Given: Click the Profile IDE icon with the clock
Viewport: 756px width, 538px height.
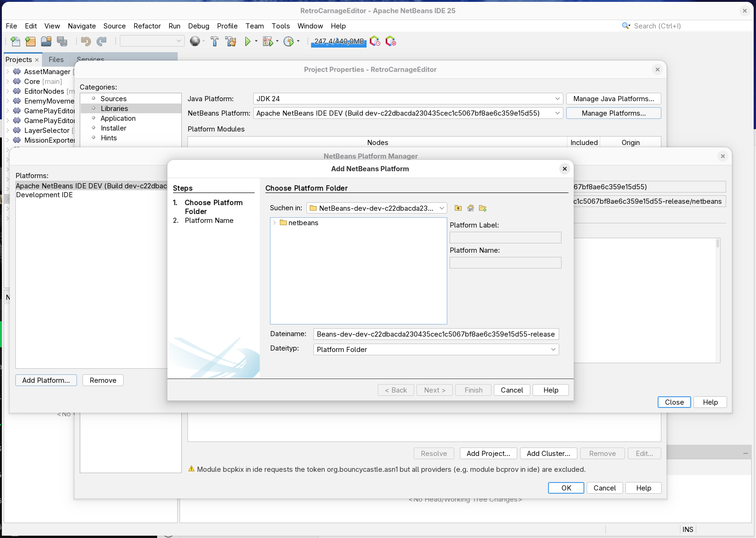Looking at the screenshot, I should pos(375,41).
